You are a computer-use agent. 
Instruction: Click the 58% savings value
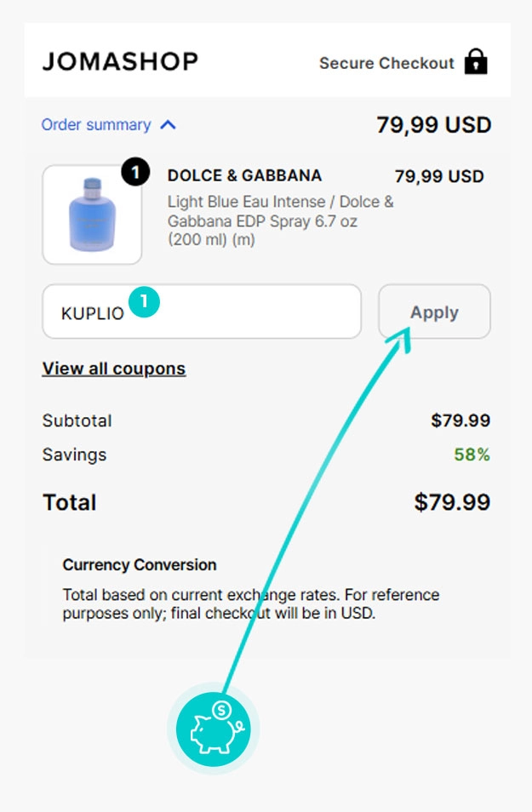coord(472,455)
